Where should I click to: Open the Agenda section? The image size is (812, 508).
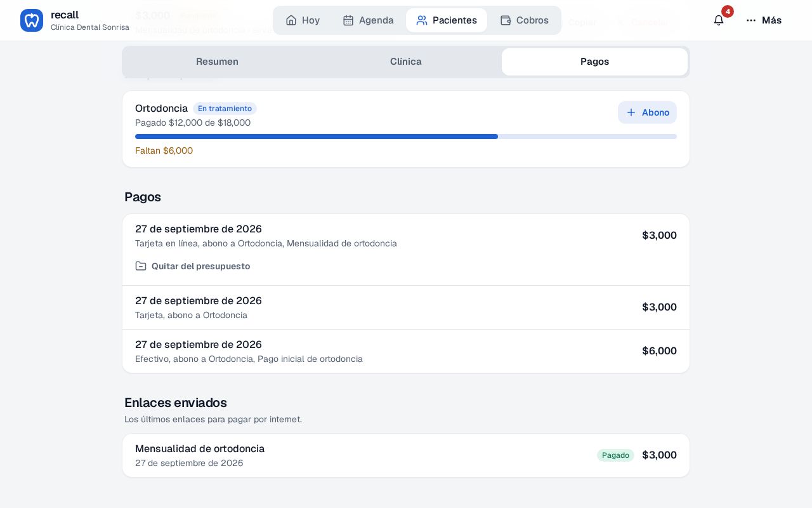pyautogui.click(x=368, y=20)
